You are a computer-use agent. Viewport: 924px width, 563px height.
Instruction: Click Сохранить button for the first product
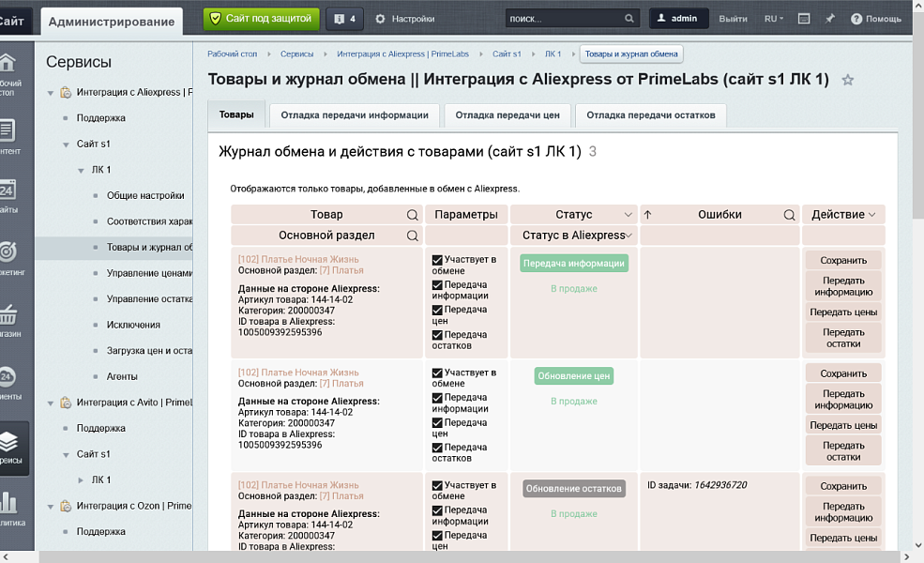[x=843, y=261]
